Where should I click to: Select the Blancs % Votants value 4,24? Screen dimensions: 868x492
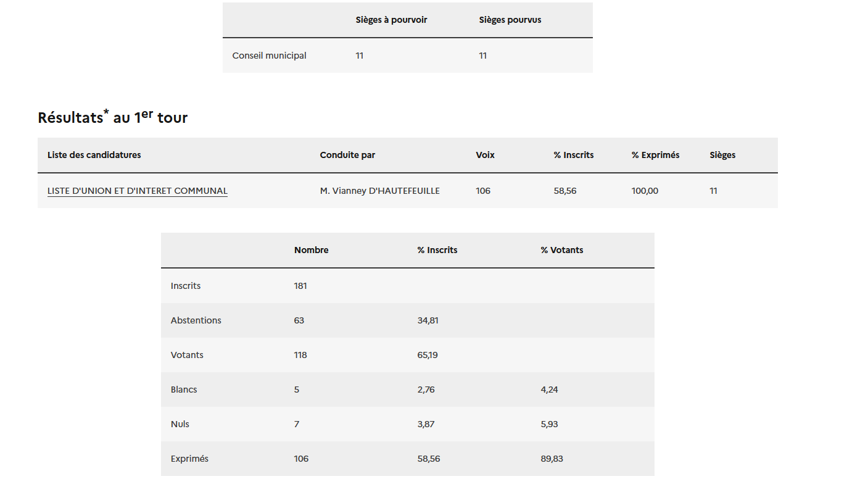(549, 390)
